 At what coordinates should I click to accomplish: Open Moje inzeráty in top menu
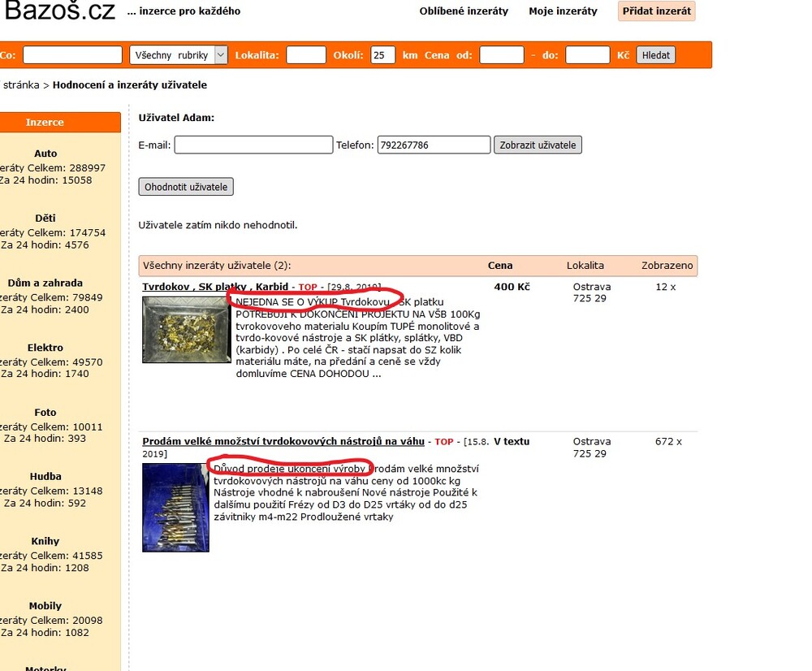coord(563,11)
